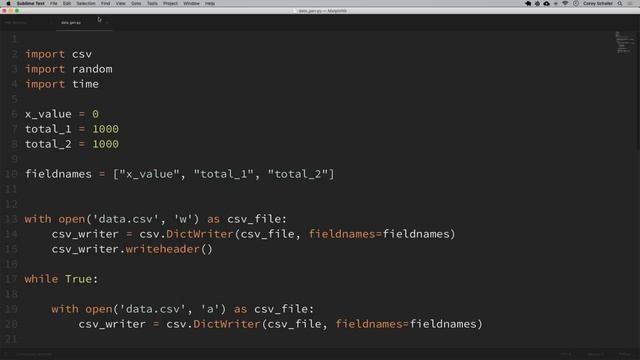Click 'fieldnames' variable on line 10

pos(58,174)
